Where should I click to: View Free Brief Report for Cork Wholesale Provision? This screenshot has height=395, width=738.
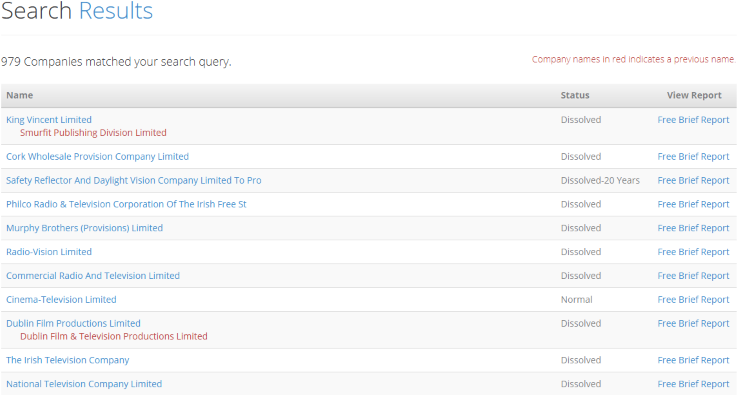click(693, 156)
